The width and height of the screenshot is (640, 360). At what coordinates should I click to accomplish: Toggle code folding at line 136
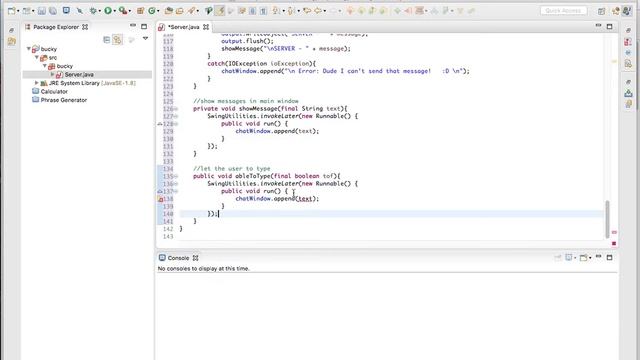[176, 184]
